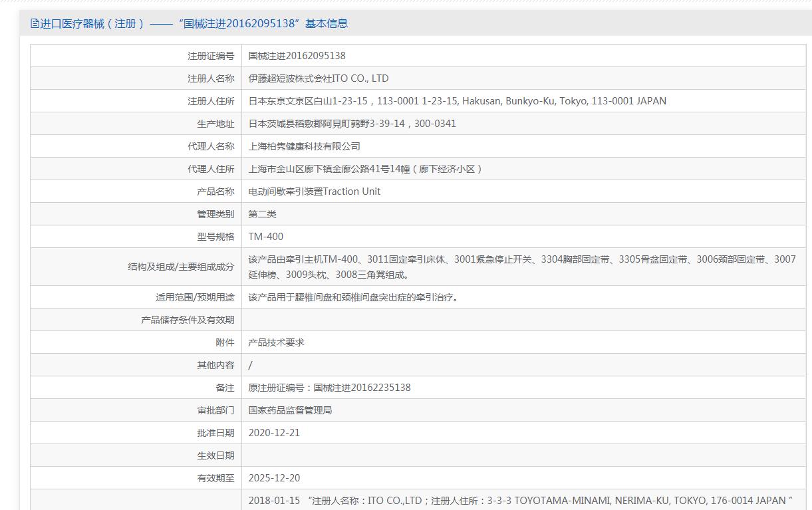Select remark 原注册证编号：国械注进20162235138
The image size is (812, 510).
[x=330, y=388]
